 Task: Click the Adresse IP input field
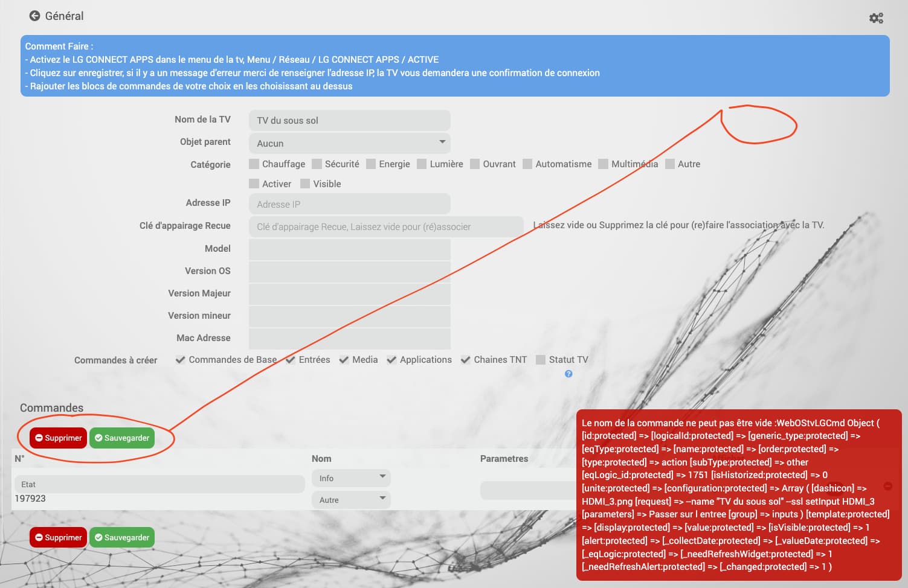pyautogui.click(x=350, y=204)
